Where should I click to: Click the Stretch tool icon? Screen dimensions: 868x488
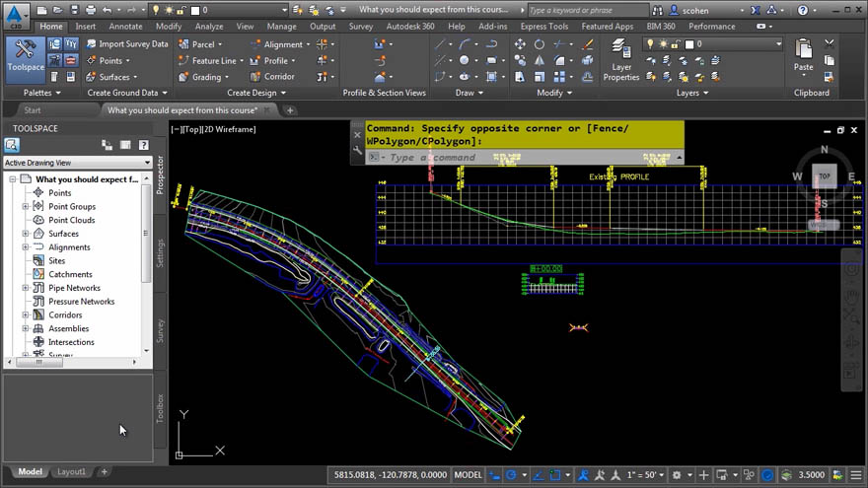520,77
